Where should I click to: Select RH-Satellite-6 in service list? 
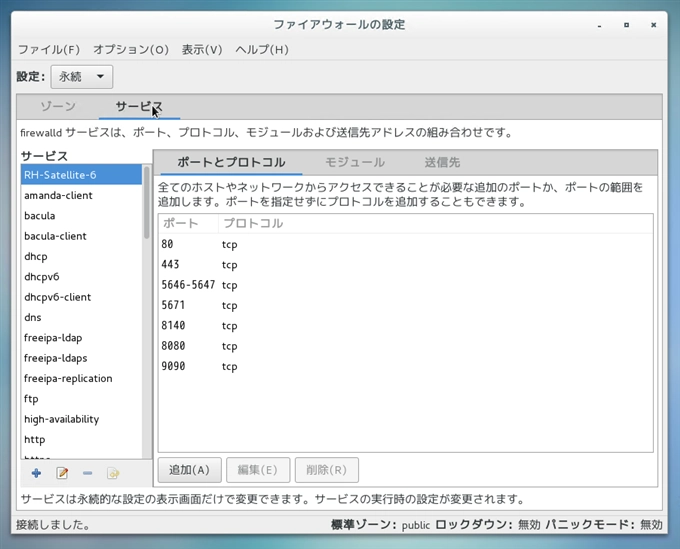coord(82,175)
